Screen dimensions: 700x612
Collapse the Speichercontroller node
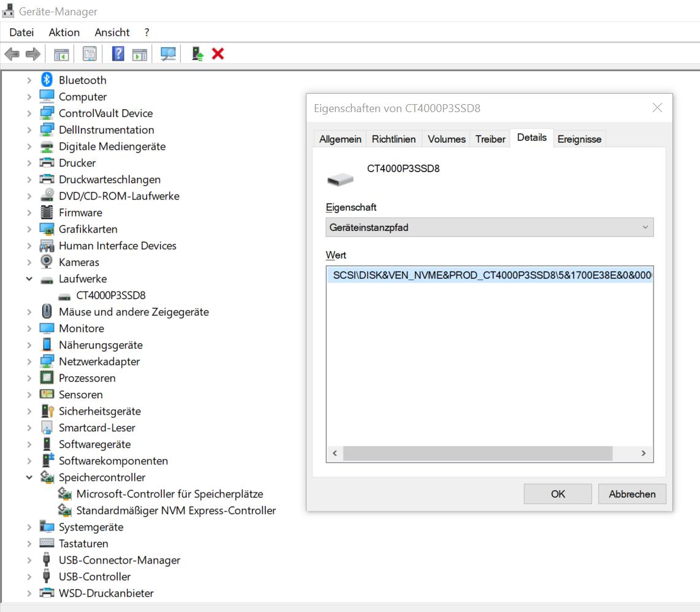tap(29, 477)
